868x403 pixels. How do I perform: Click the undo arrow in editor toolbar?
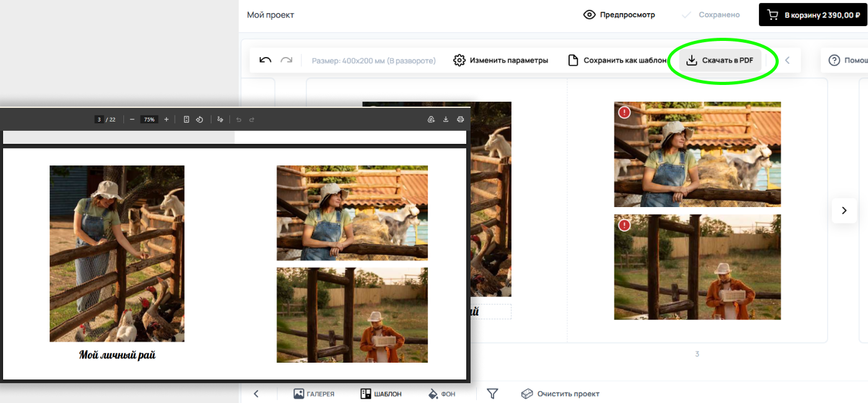265,60
